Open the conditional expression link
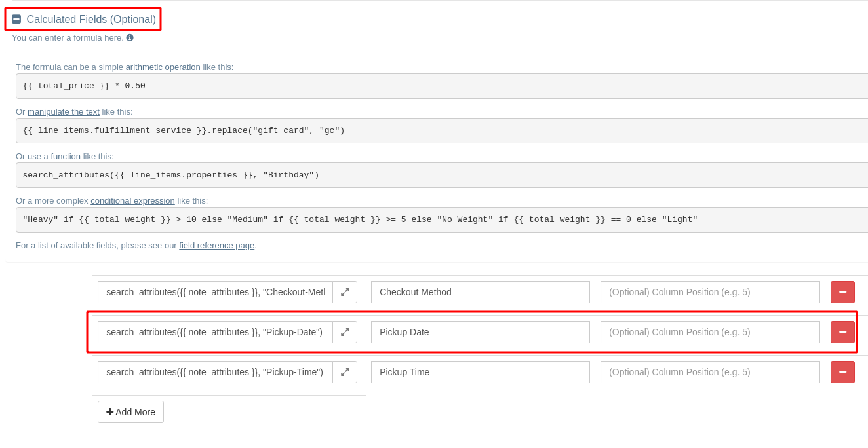The width and height of the screenshot is (868, 448). pos(132,200)
